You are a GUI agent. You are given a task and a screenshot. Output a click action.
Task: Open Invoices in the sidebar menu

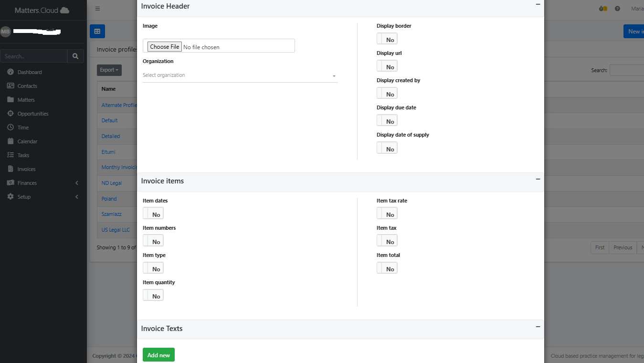[26, 169]
